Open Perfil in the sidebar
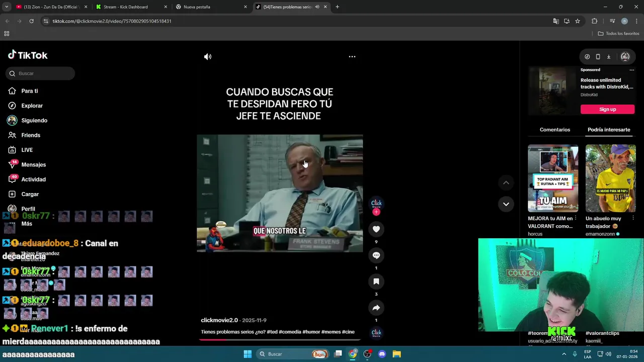Image resolution: width=644 pixels, height=362 pixels. pos(28,209)
